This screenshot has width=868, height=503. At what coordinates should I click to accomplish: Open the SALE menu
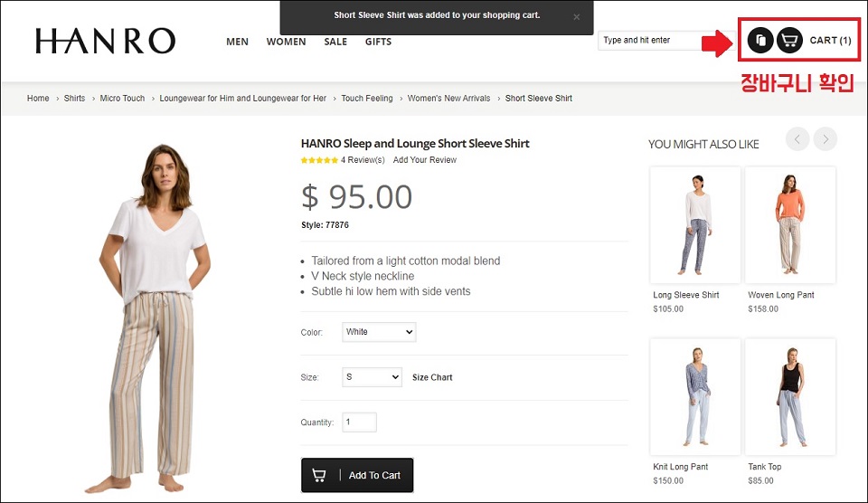pyautogui.click(x=335, y=42)
